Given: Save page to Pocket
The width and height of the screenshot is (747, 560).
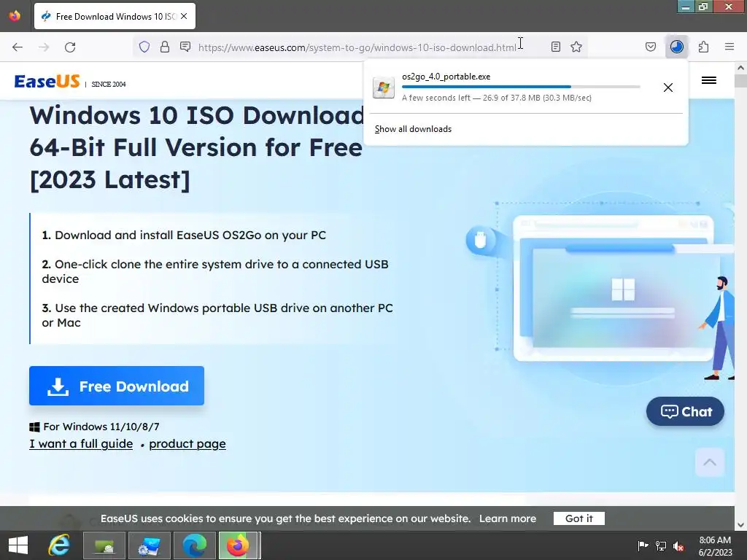Looking at the screenshot, I should click(650, 47).
